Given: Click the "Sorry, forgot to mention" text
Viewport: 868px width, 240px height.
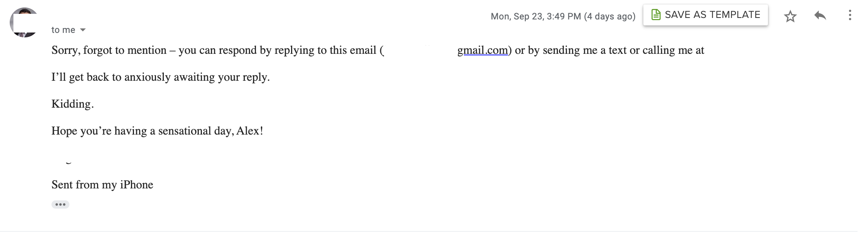Looking at the screenshot, I should (x=109, y=50).
